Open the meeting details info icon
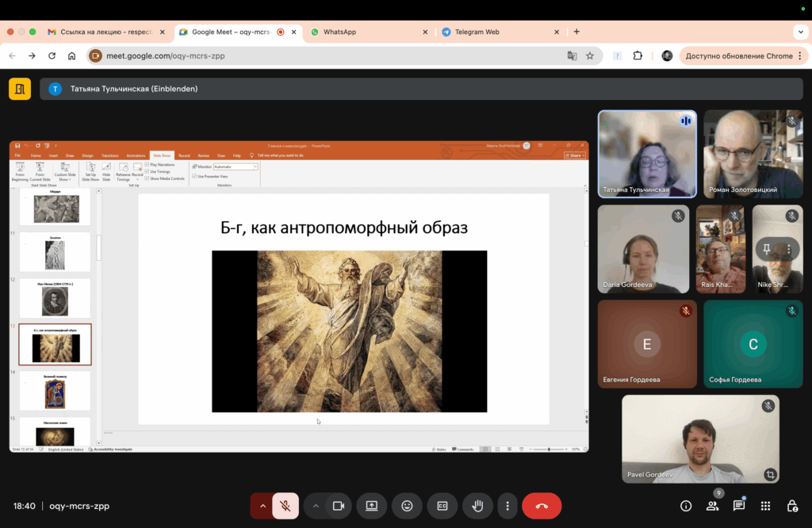812x528 pixels. pos(687,506)
